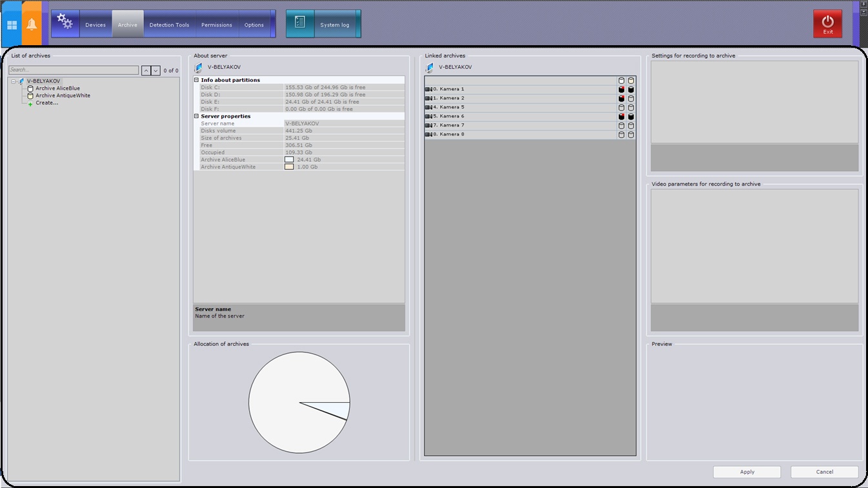This screenshot has height=488, width=868.
Task: Click the settings gears icon
Action: point(65,23)
